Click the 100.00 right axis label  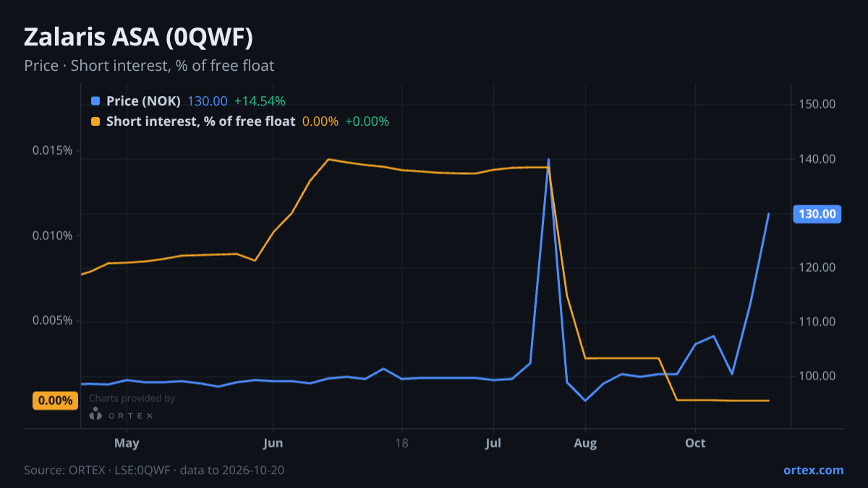click(817, 376)
